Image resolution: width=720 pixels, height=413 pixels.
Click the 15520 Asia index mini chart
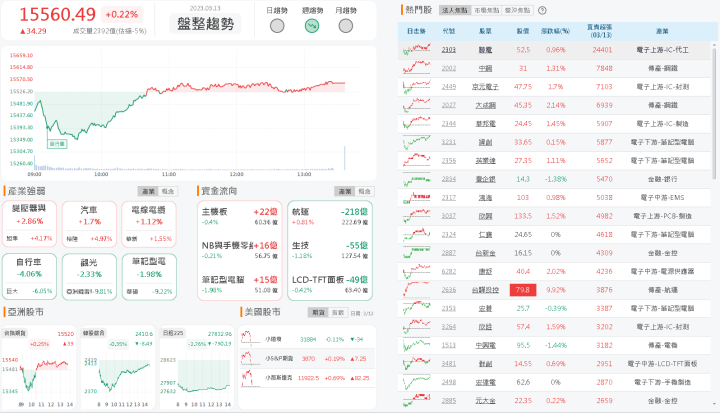(x=38, y=368)
